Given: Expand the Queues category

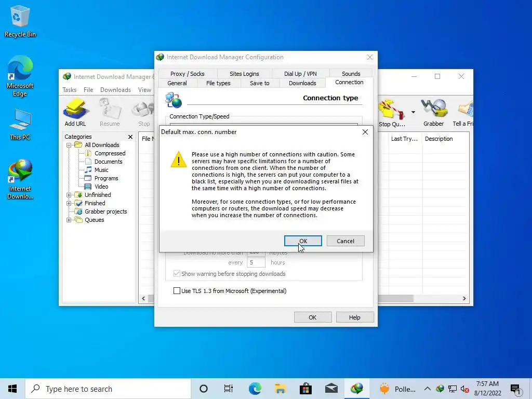Looking at the screenshot, I should pos(69,220).
